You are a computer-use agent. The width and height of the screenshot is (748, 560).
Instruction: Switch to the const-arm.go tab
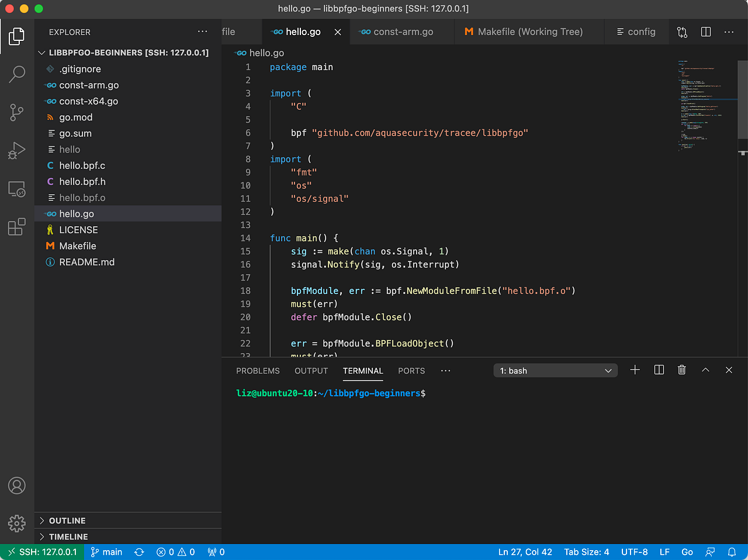pos(402,32)
